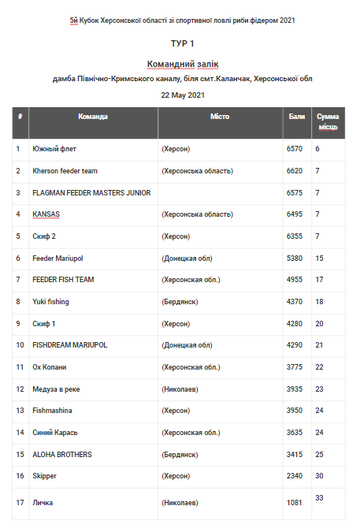
Task: Click the 'Команда' column header
Action: (93, 117)
